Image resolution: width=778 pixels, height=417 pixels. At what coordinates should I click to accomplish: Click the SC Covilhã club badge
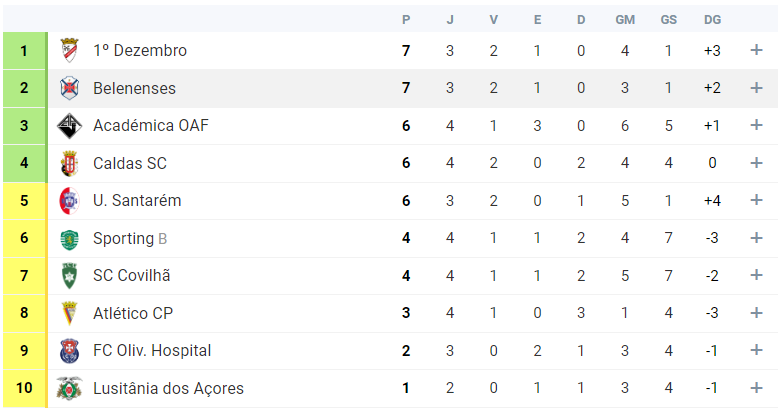pyautogui.click(x=69, y=276)
